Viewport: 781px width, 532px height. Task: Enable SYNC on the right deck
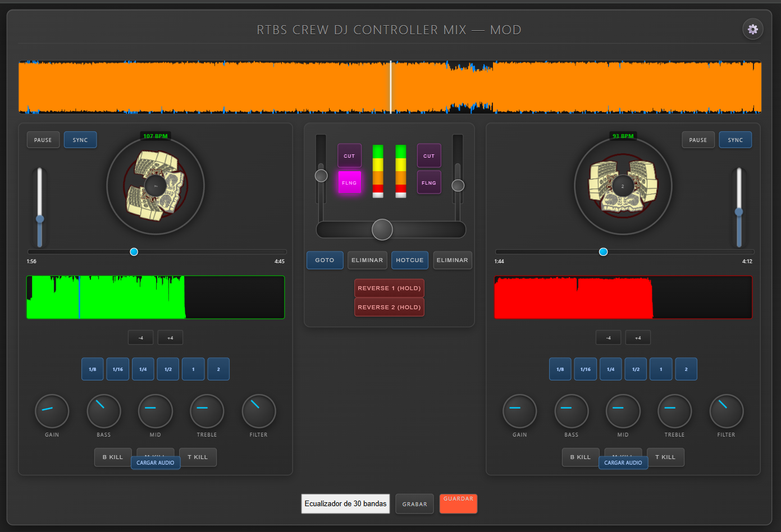pyautogui.click(x=736, y=140)
